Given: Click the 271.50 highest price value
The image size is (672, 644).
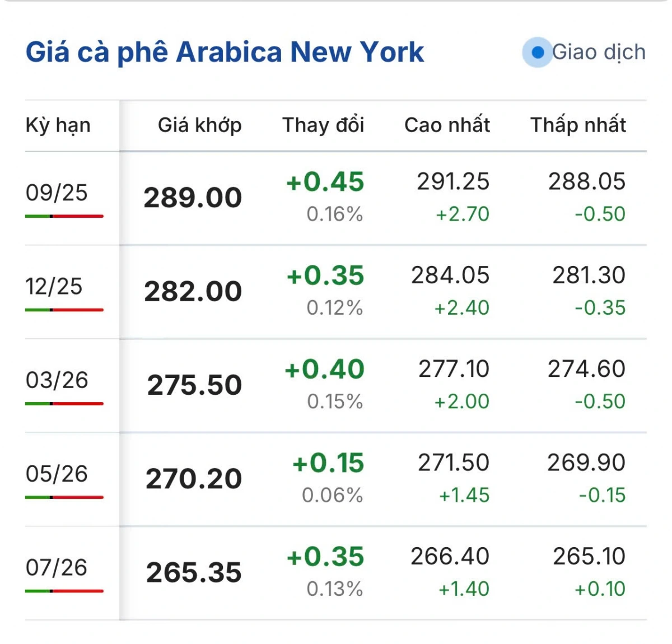Looking at the screenshot, I should tap(454, 463).
